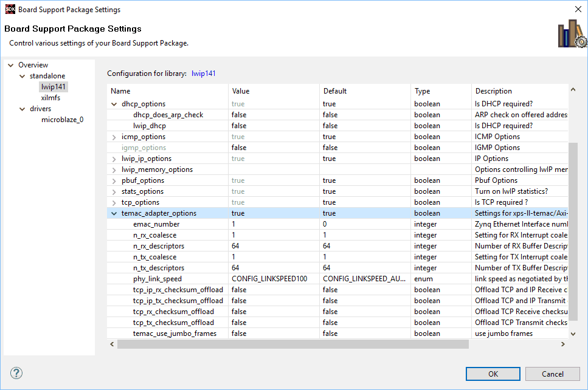Expand the icmp_options row
The height and width of the screenshot is (390, 588).
(114, 137)
